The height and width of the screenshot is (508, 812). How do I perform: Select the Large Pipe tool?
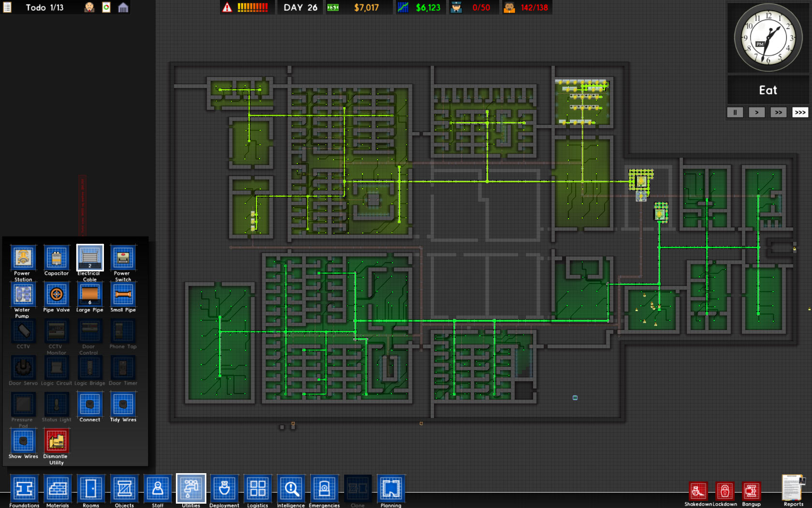pos(90,294)
